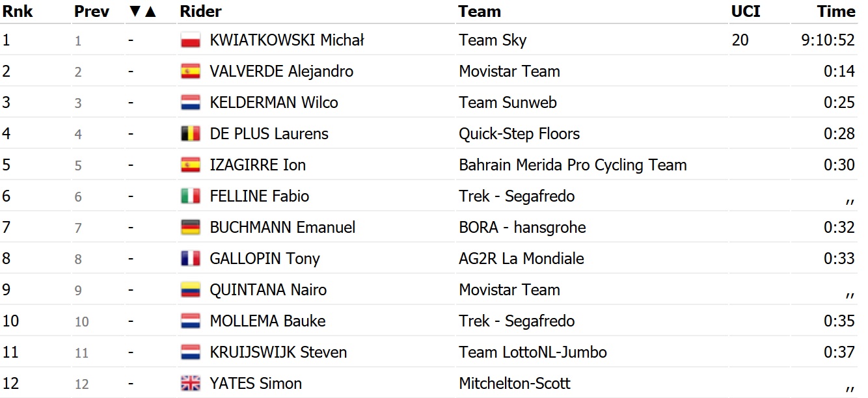
Task: Open Bahrain Merida Pro Cycling Team page
Action: 573,165
